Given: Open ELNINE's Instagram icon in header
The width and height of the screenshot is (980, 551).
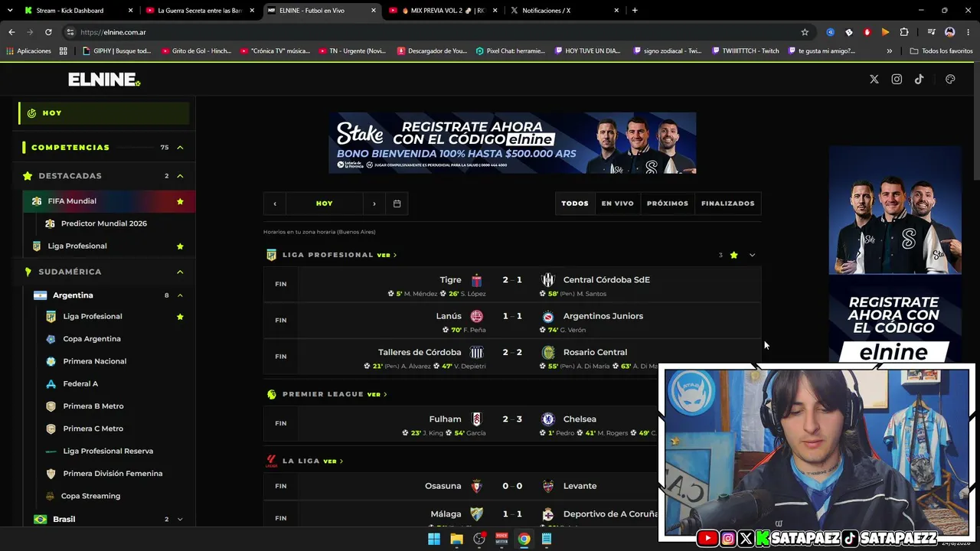Looking at the screenshot, I should click(x=897, y=80).
